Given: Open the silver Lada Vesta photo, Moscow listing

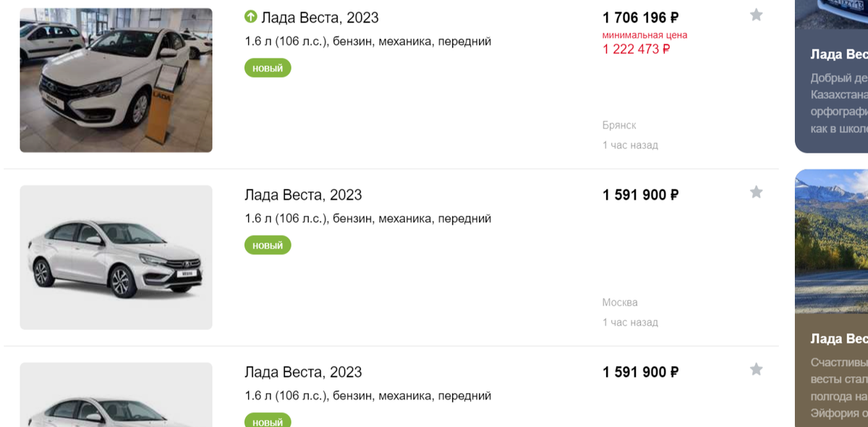Looking at the screenshot, I should [116, 258].
